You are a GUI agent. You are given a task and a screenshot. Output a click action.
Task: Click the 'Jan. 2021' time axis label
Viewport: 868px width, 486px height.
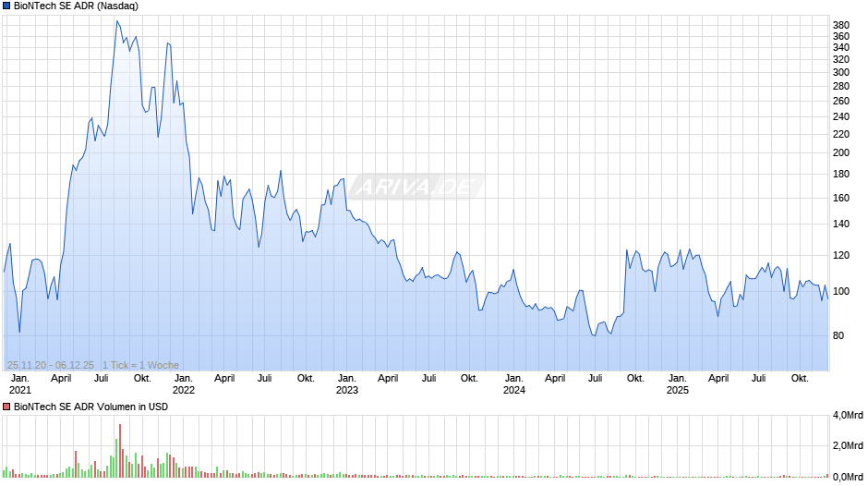[x=20, y=384]
